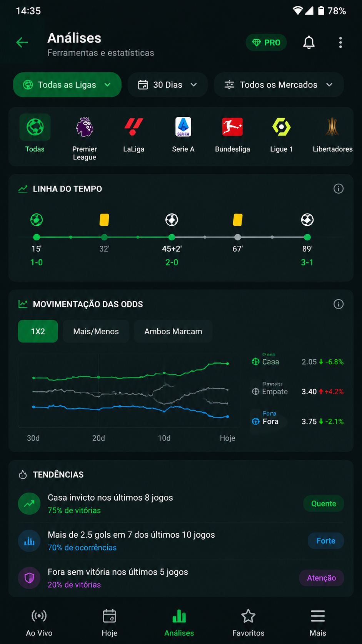
Task: Click the 3-1 score at 89'
Action: pyautogui.click(x=307, y=262)
